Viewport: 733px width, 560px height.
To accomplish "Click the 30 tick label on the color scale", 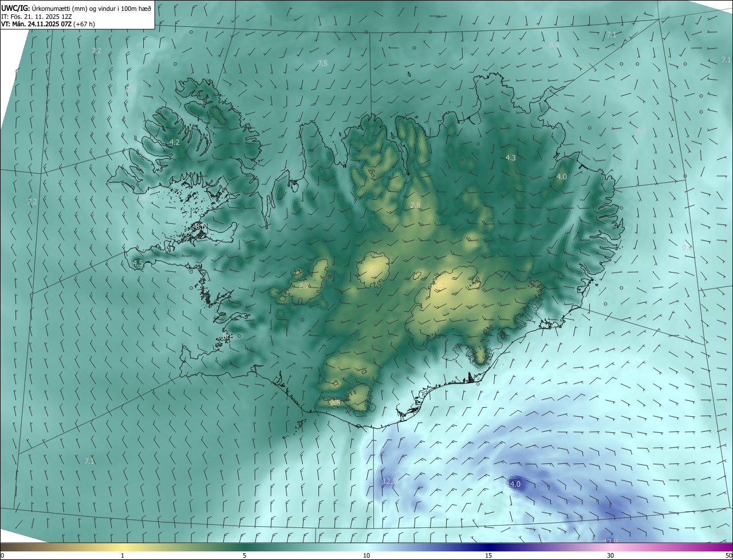I will pyautogui.click(x=610, y=555).
